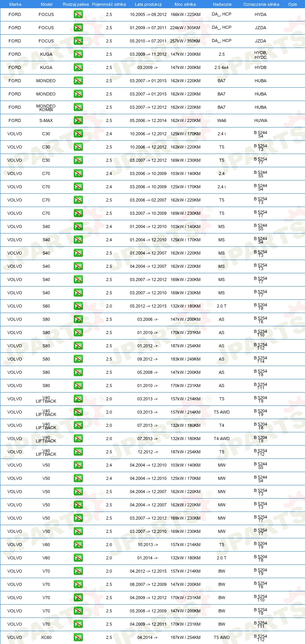Click fuel icon in Volvo V70 157kW row
This screenshot has width=305, height=644.
click(78, 571)
